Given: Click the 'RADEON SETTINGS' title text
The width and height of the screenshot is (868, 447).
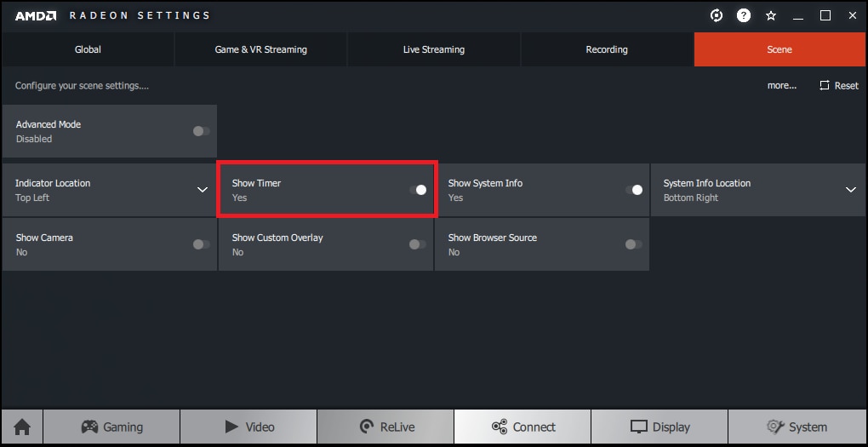Looking at the screenshot, I should tap(140, 15).
